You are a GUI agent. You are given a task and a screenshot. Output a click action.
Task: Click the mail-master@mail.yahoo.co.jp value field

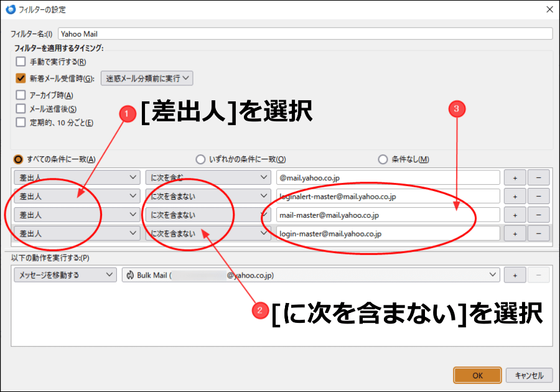(388, 215)
